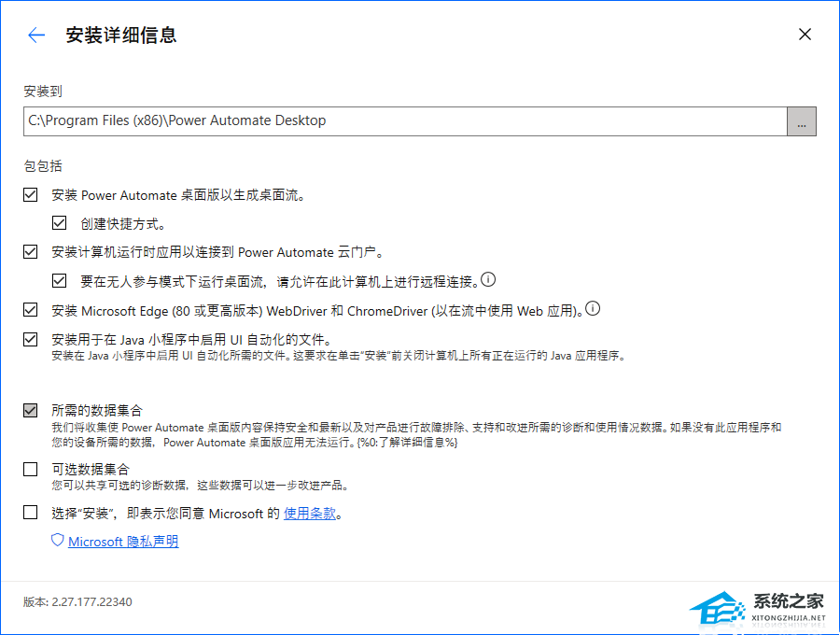Toggle the Edge WebDriver and ChromeDriver checkbox
The width and height of the screenshot is (840, 635).
[x=31, y=310]
